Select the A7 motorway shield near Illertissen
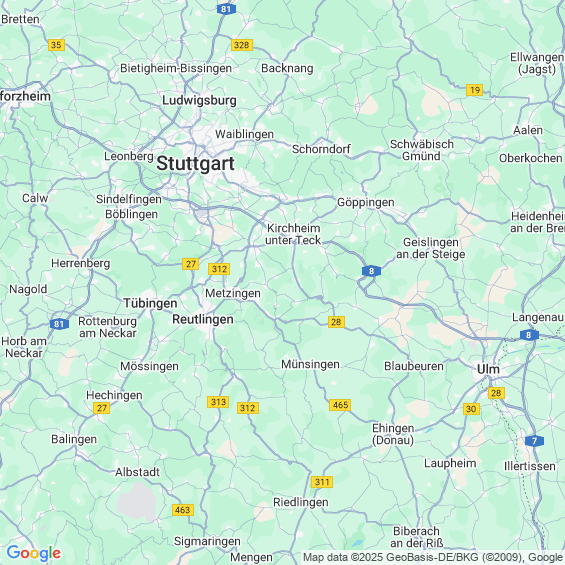565x565 pixels. 534,441
